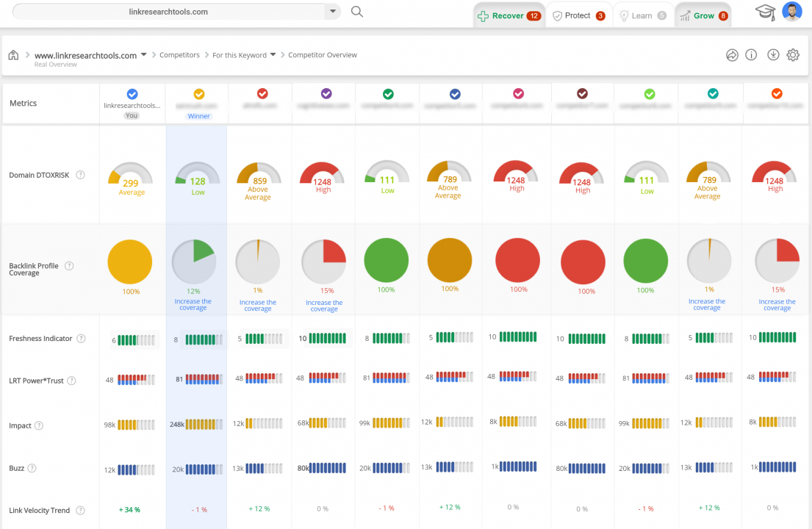Click the help icon beside LRT Power*Trust

point(71,381)
